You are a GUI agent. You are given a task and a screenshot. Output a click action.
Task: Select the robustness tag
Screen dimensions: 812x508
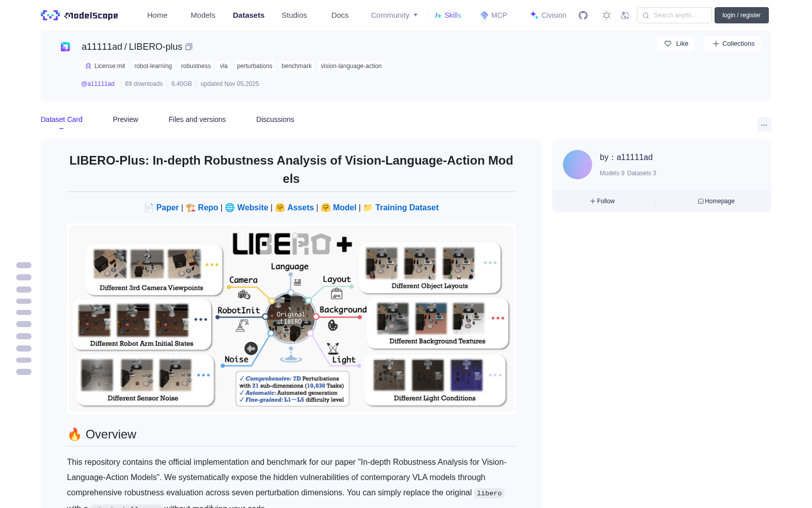[x=196, y=66]
